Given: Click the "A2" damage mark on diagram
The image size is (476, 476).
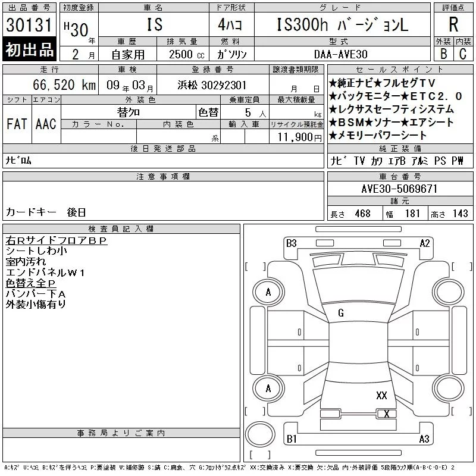Looking at the screenshot, I should (425, 243).
